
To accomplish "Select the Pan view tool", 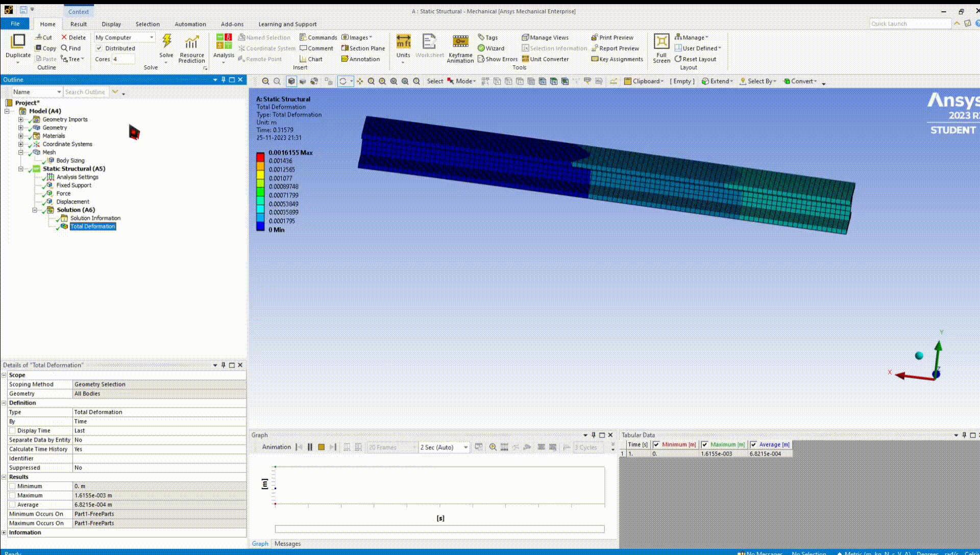I will (x=360, y=81).
